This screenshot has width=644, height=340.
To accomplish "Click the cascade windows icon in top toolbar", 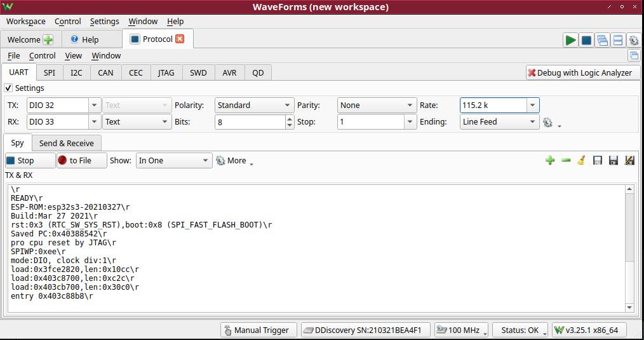I will click(602, 40).
